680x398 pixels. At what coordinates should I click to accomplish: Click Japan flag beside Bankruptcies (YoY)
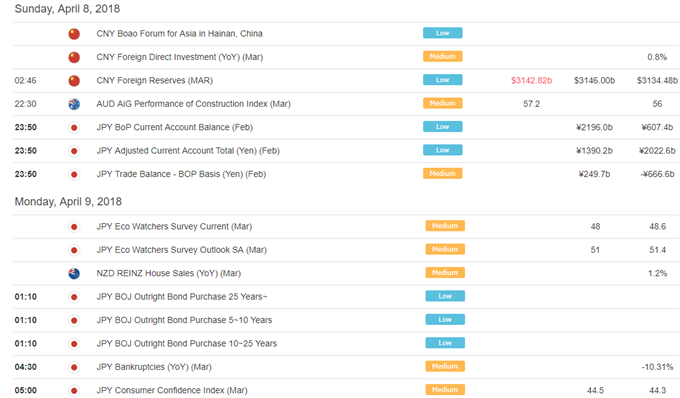pyautogui.click(x=74, y=367)
